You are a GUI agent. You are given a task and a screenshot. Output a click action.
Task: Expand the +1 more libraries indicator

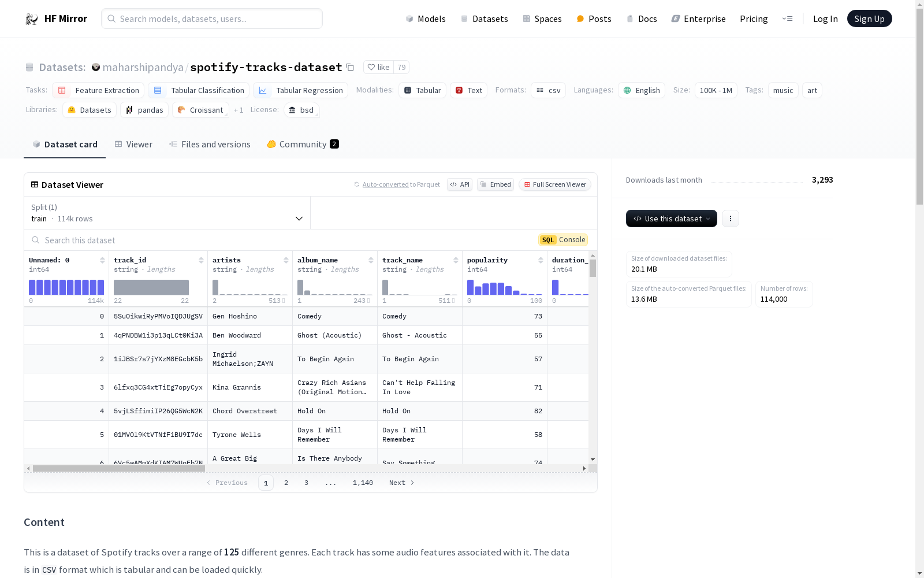(239, 110)
